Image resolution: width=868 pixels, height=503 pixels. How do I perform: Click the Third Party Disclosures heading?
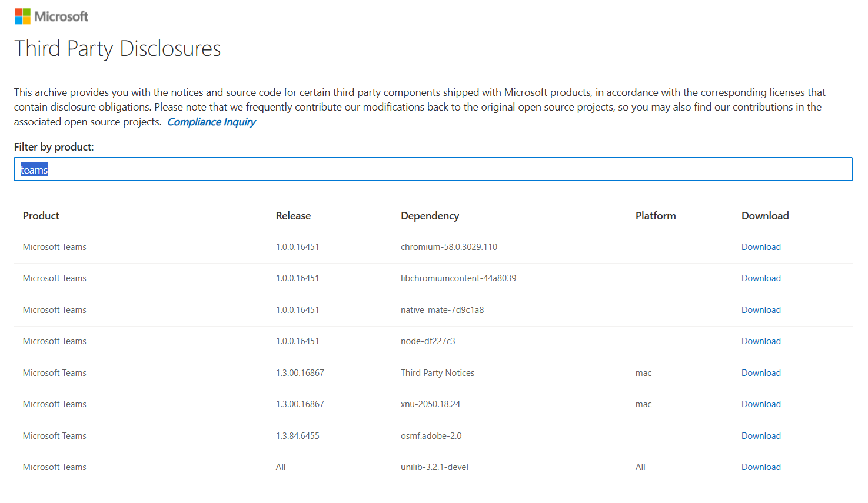(118, 49)
